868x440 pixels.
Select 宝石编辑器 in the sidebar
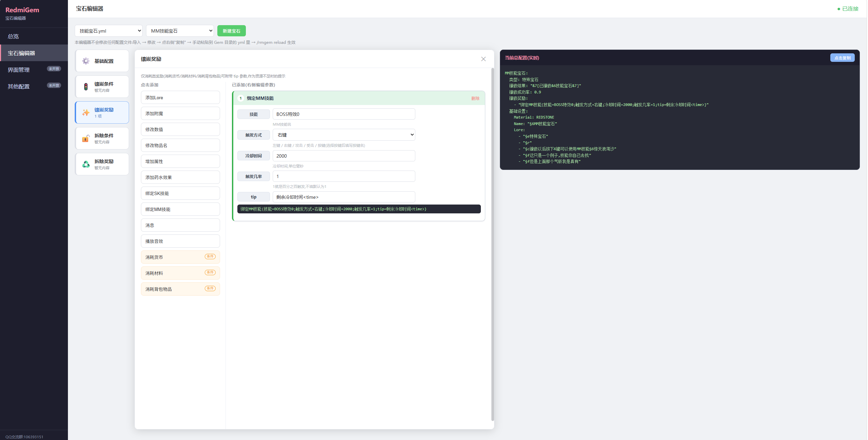[x=34, y=53]
